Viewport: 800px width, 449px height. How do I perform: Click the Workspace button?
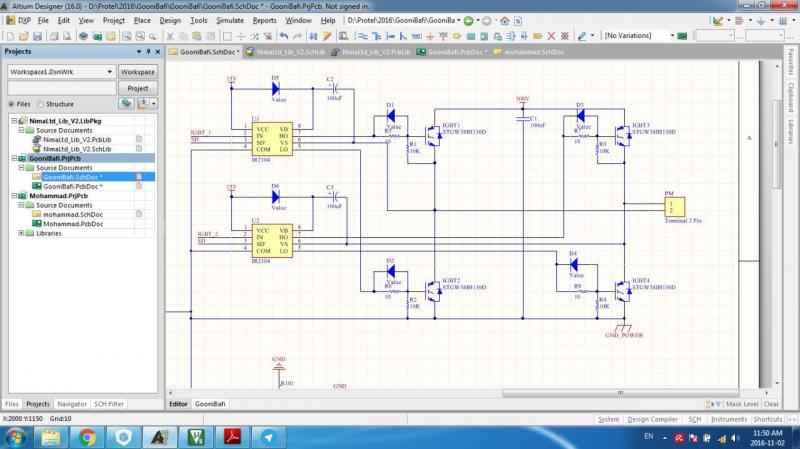(x=138, y=72)
